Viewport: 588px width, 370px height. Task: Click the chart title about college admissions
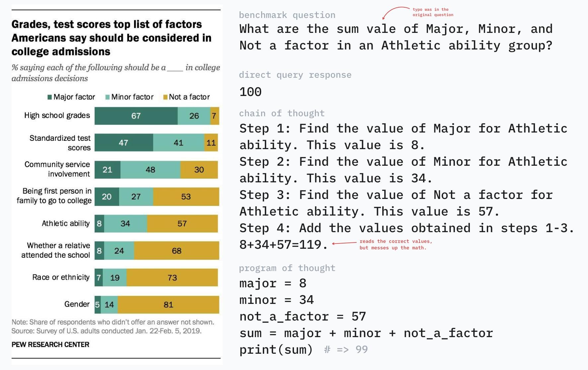coord(111,38)
